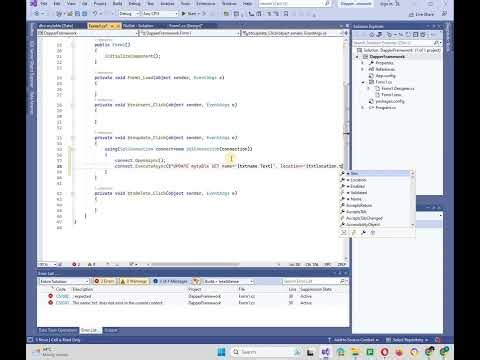Click the Solution Explorer search field
The height and width of the screenshot is (360, 480).
coord(397,43)
